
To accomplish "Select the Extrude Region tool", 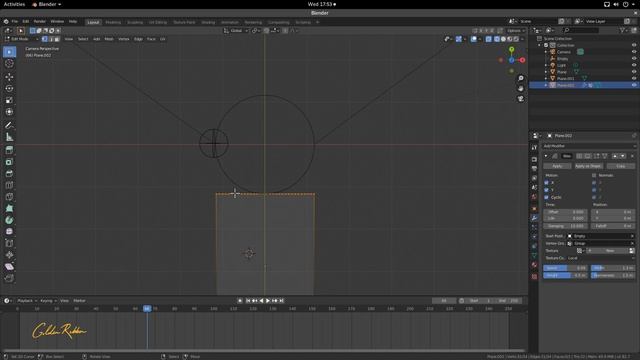I will pyautogui.click(x=9, y=150).
